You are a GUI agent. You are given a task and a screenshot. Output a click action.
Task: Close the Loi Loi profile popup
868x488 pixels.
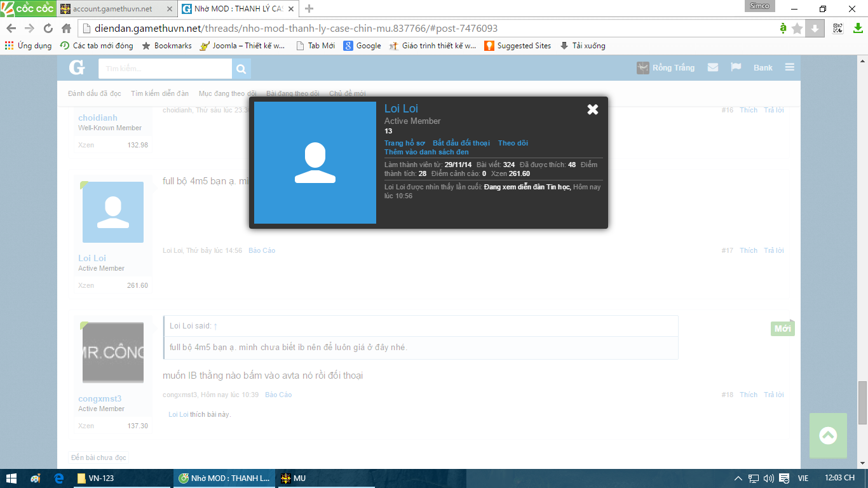593,109
